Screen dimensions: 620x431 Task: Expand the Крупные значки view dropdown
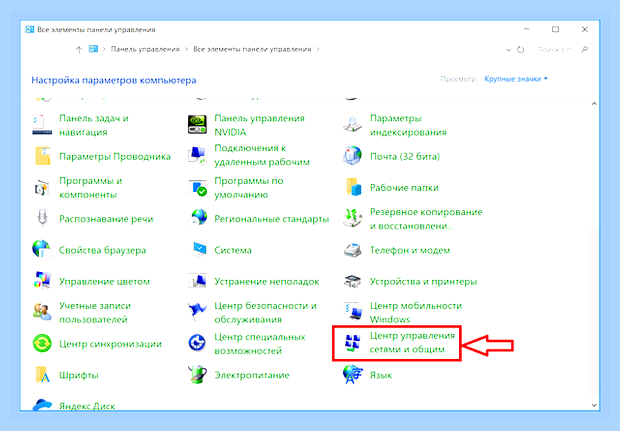coord(516,79)
